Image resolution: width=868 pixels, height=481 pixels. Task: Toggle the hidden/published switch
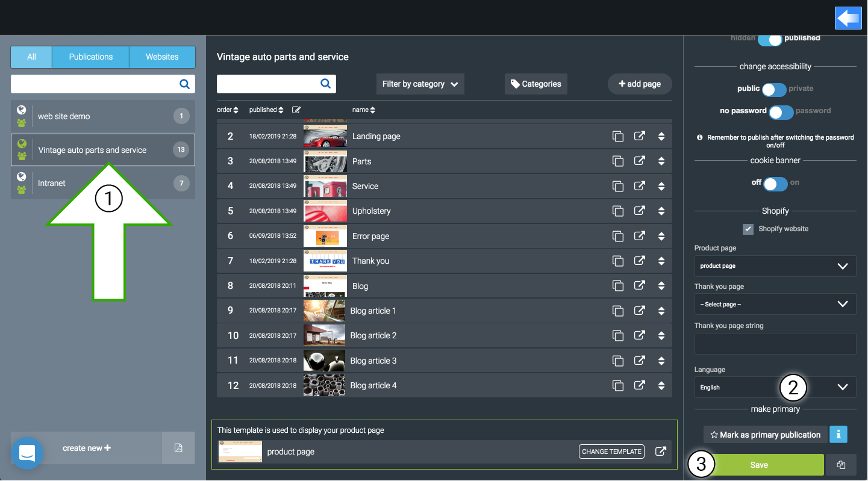769,40
